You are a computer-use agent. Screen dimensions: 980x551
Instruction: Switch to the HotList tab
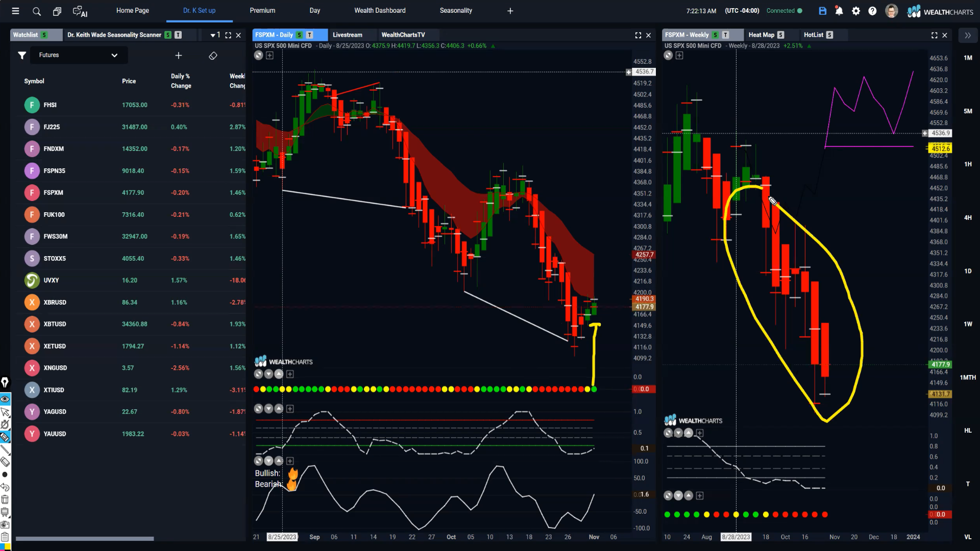click(x=814, y=35)
